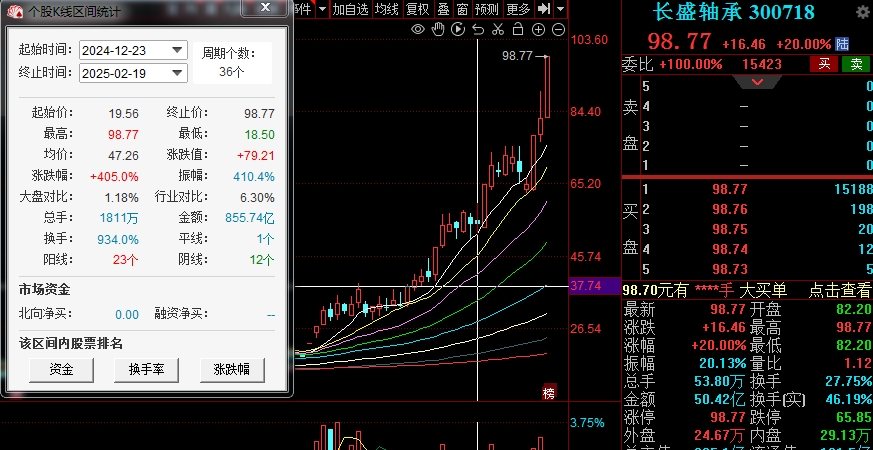Click the 阴线 12个 value
This screenshot has height=450, width=873.
point(261,260)
